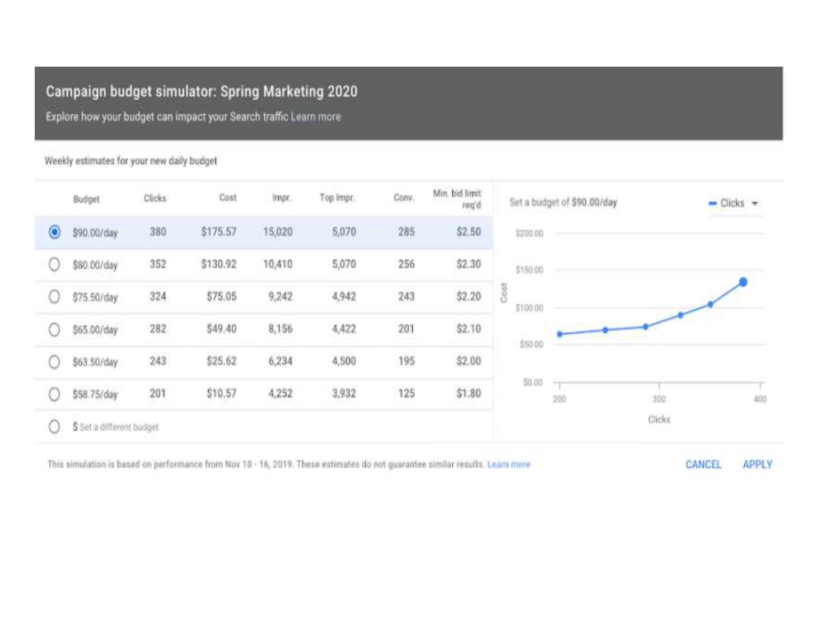The width and height of the screenshot is (840, 630).
Task: Open Learn more link in footer disclaimer
Action: point(508,464)
